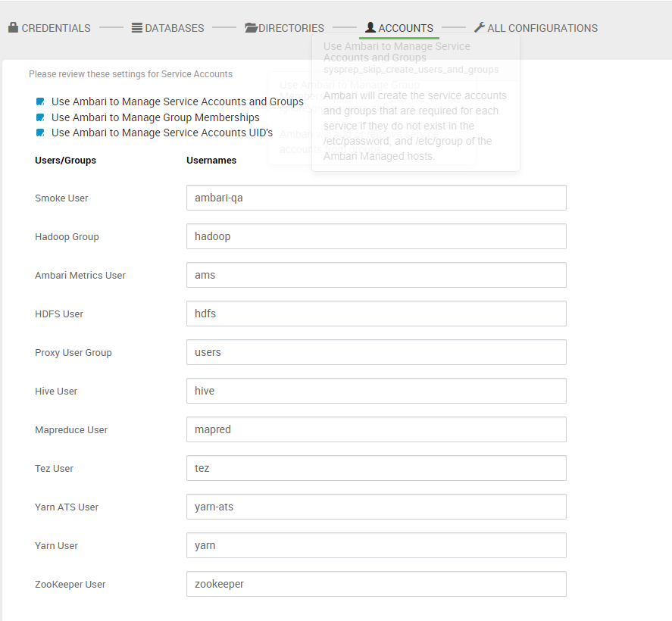Viewport: 672px width, 621px height.
Task: Click the Hive User label
Action: (x=56, y=391)
